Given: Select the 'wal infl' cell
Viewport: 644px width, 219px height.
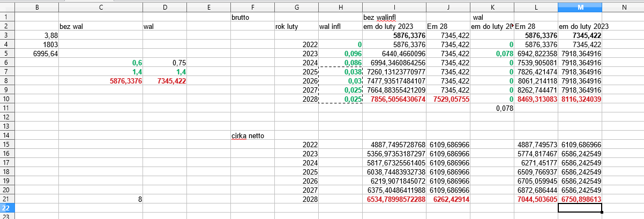Looking at the screenshot, I should [x=341, y=26].
